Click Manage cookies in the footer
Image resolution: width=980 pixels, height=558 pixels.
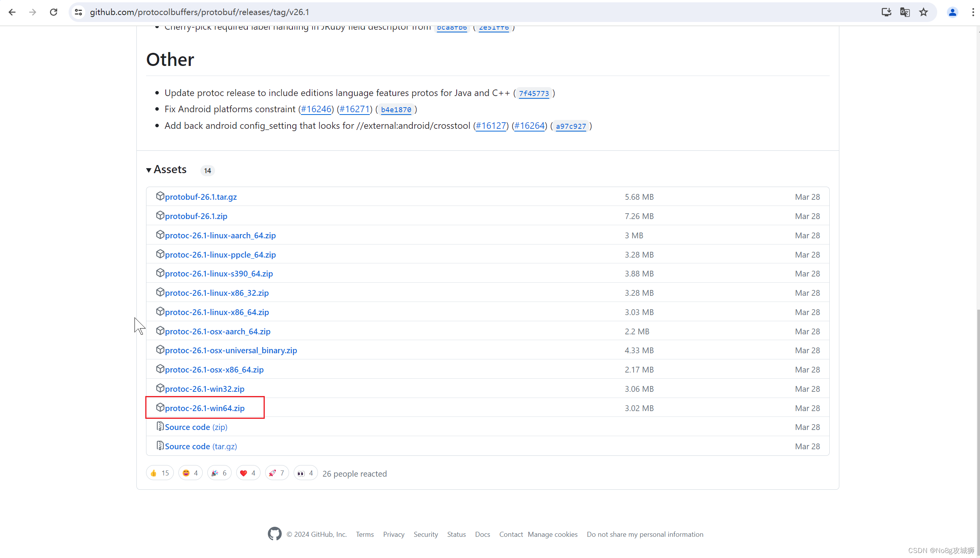click(553, 534)
